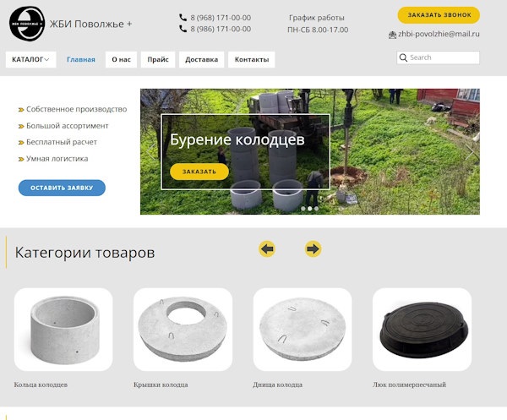507x420 pixels.
Task: Click the left yellow arrow in categories
Action: (267, 248)
